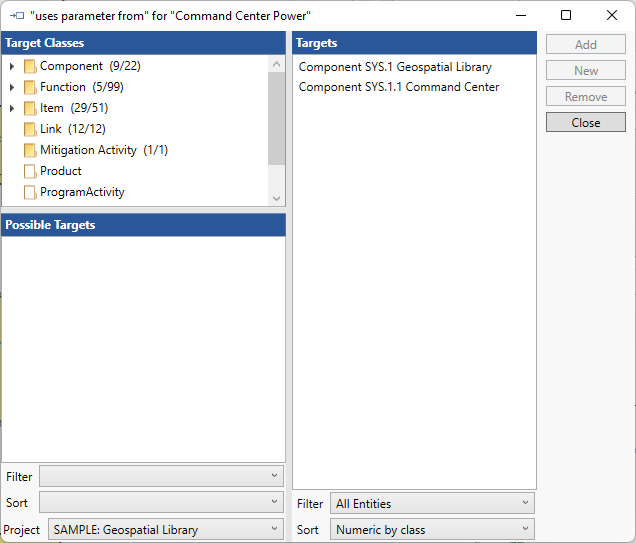Click the Link class folder icon

(x=30, y=129)
